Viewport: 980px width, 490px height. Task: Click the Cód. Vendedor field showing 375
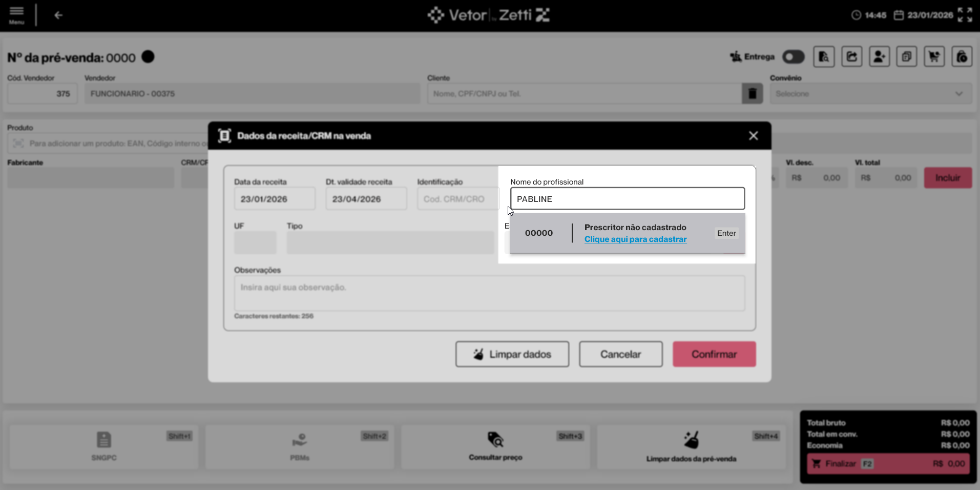point(43,94)
